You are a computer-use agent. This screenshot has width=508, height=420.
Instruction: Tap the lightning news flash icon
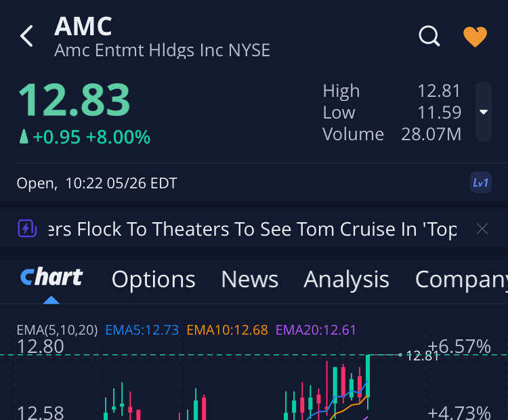(x=27, y=229)
